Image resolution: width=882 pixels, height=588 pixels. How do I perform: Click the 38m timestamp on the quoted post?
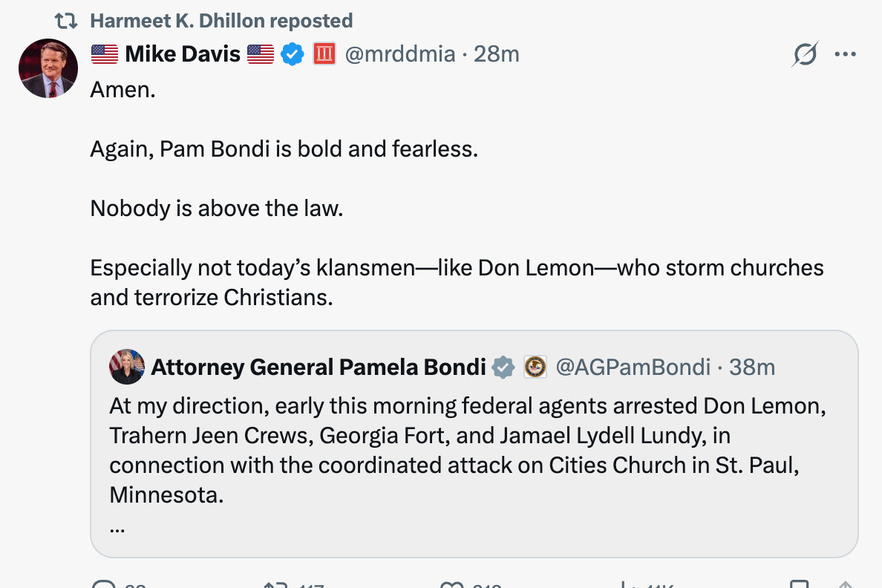tap(752, 367)
